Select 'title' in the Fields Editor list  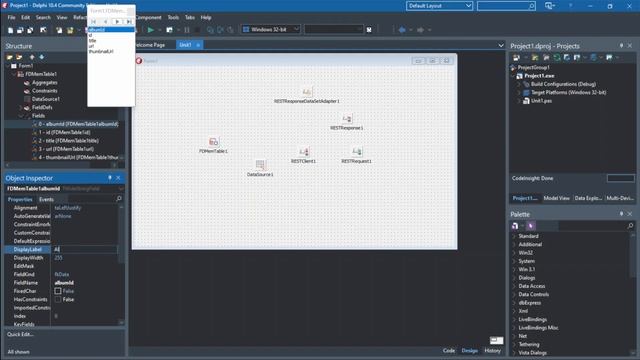tap(93, 41)
